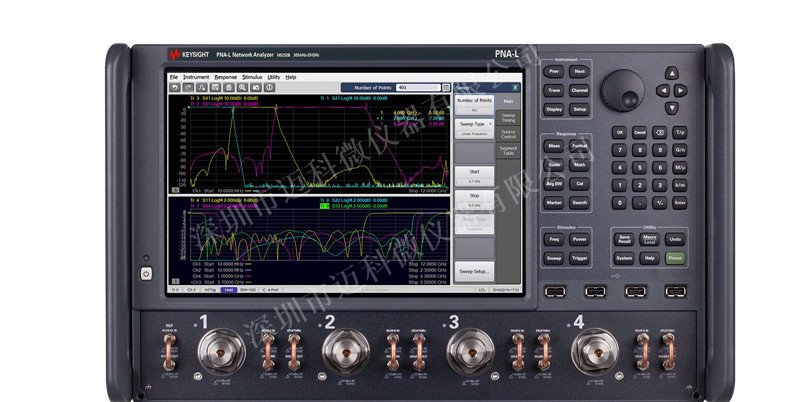Turn the rotary knob on the front panel
Image resolution: width=800 pixels, height=402 pixels.
click(x=622, y=90)
